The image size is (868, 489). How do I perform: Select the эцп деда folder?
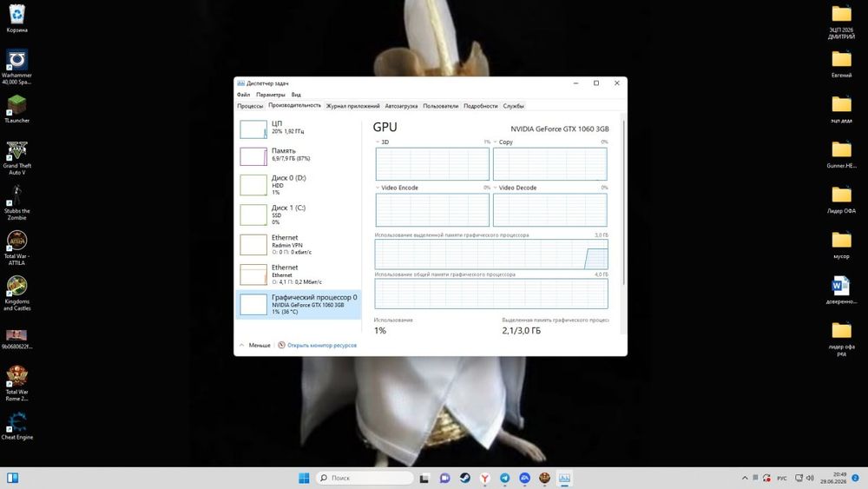click(841, 109)
